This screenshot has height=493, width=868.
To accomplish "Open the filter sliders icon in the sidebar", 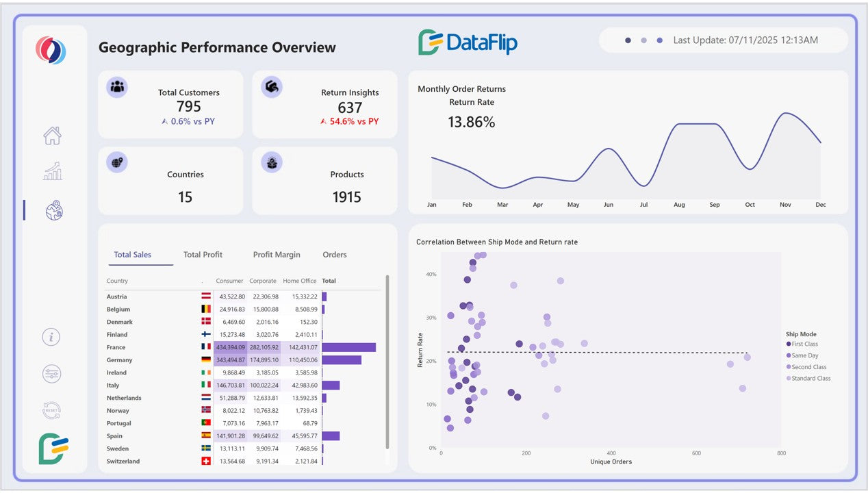I will click(51, 374).
